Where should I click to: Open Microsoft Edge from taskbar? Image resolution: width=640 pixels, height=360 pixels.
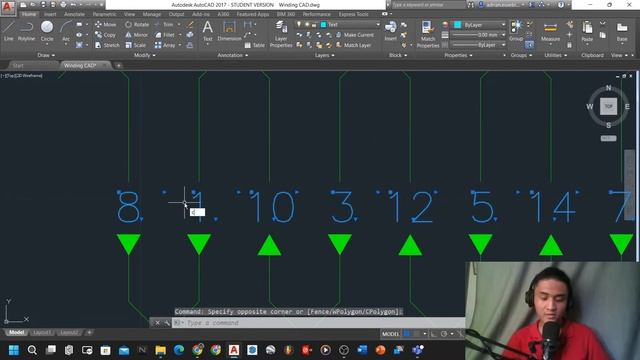(179, 350)
